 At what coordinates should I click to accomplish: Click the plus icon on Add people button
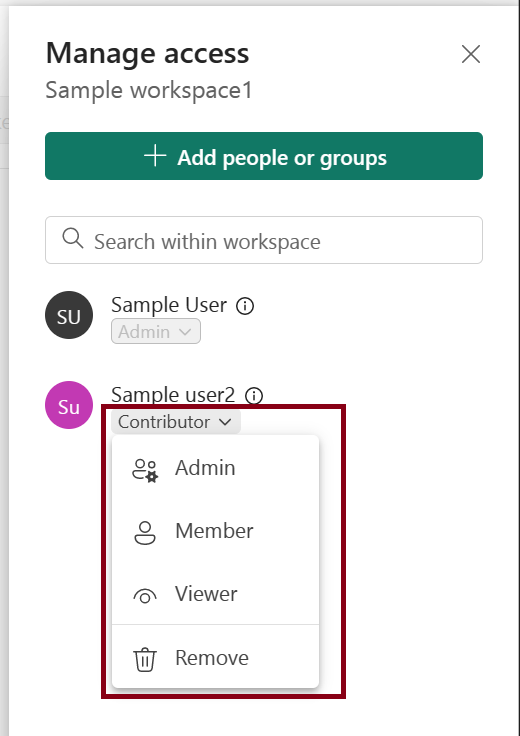pos(155,156)
